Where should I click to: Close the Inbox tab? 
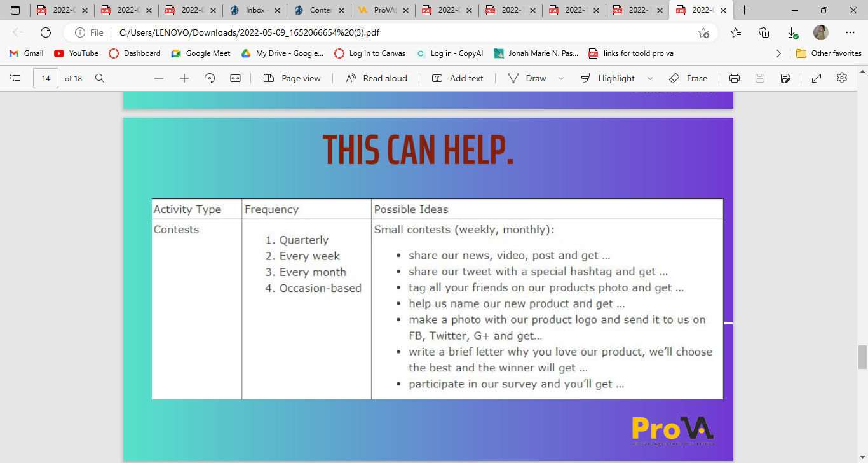pyautogui.click(x=277, y=10)
